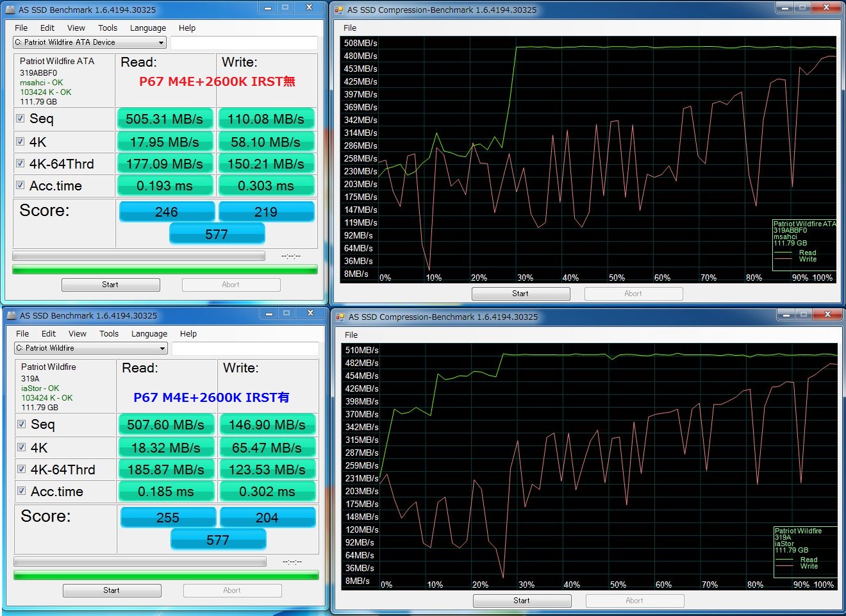Viewport: 846px width, 616px height.
Task: Click the compression graph in the msahci Compression-Benchmark window
Action: click(x=588, y=159)
